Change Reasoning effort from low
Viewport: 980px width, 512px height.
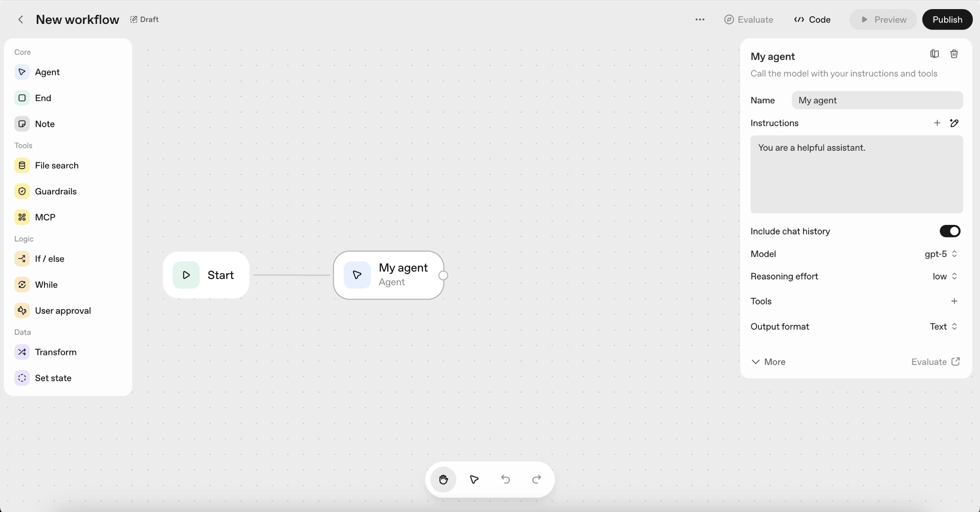click(x=944, y=277)
